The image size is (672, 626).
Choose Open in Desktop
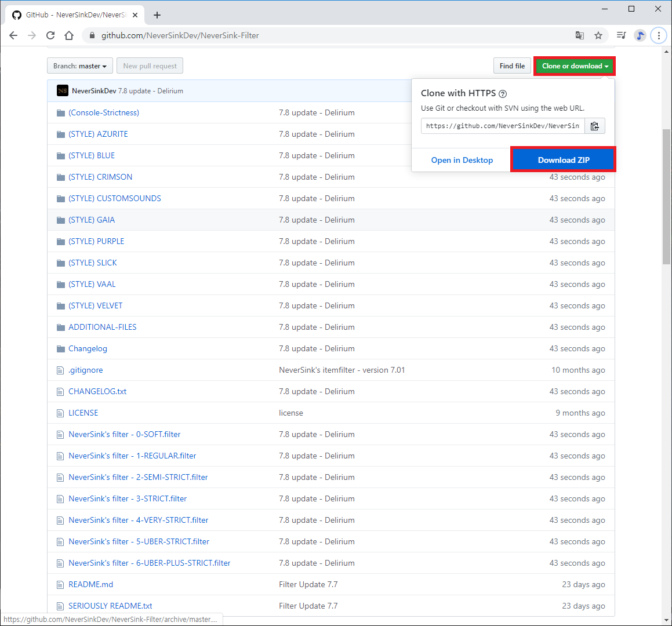(x=462, y=160)
